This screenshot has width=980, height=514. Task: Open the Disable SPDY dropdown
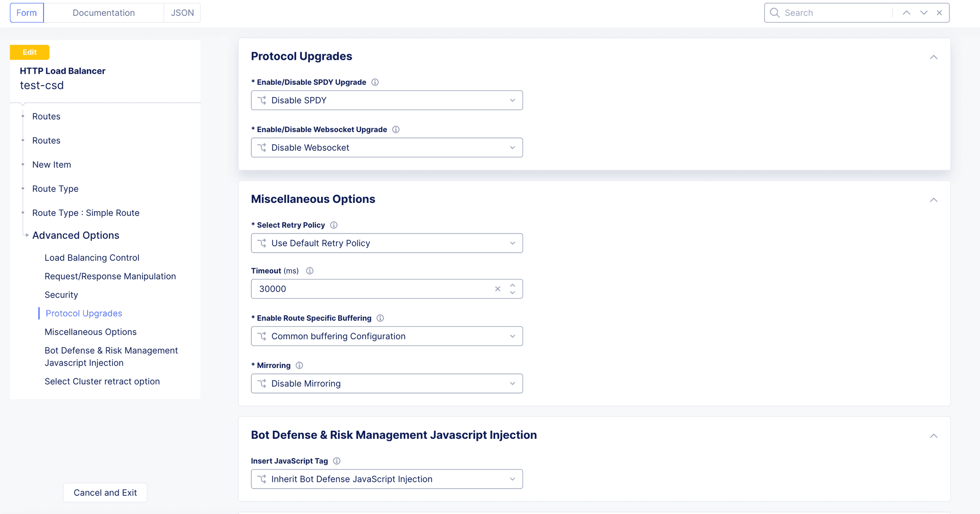(387, 101)
